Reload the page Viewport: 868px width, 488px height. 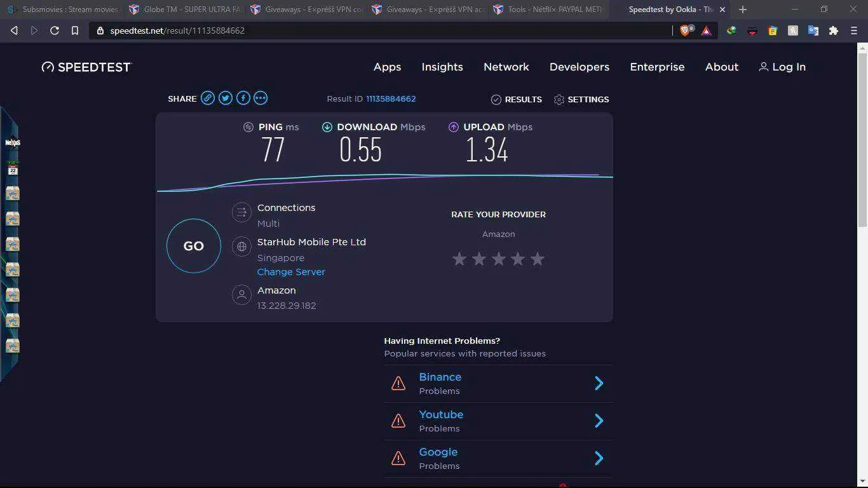[55, 30]
